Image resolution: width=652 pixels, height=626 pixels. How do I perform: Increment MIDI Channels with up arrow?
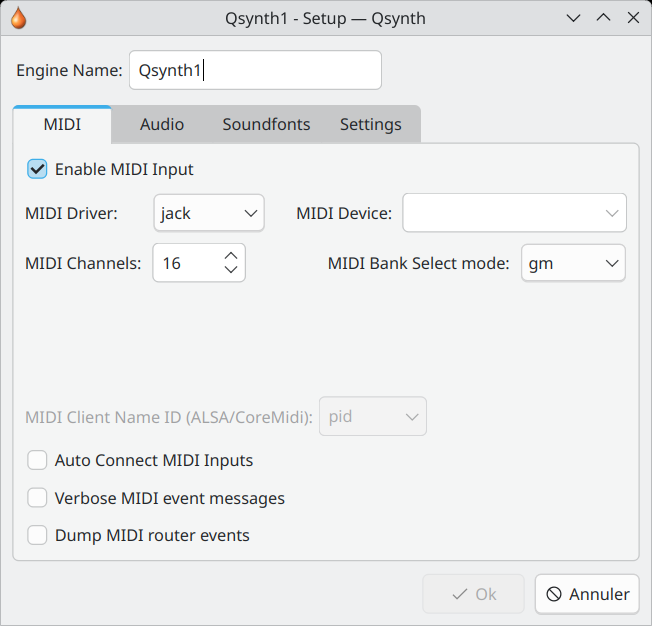pos(231,255)
